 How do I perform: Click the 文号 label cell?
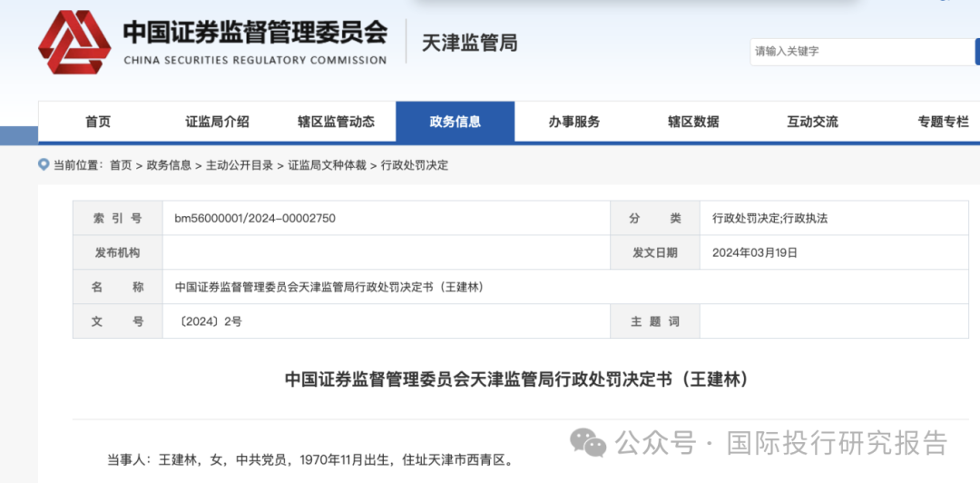click(117, 321)
